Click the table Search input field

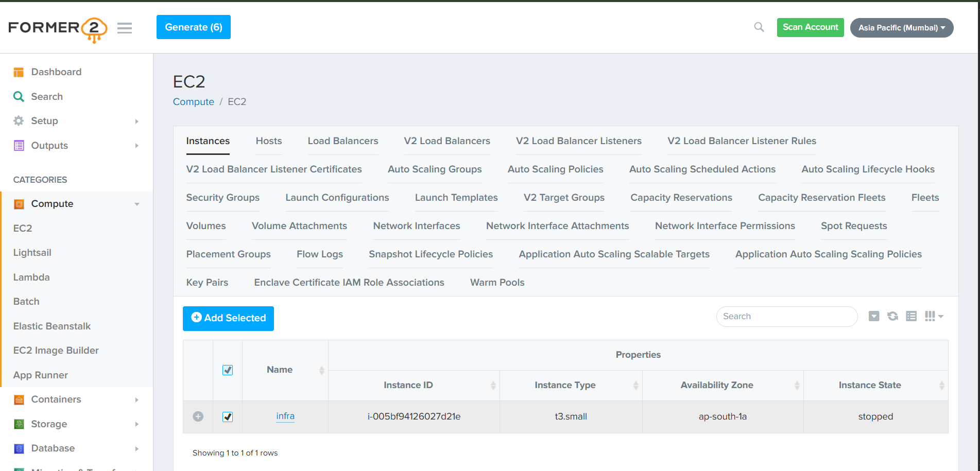click(x=786, y=317)
